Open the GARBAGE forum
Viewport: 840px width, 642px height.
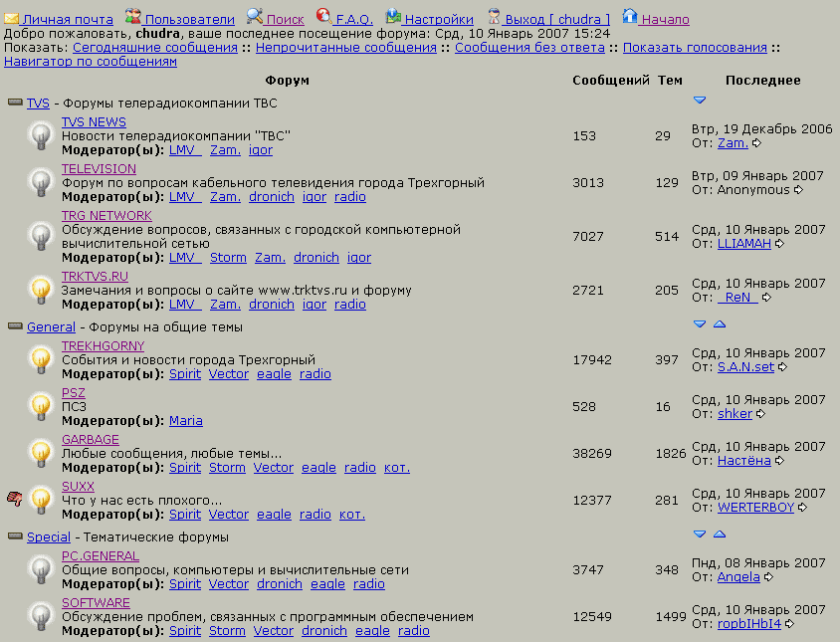point(90,439)
